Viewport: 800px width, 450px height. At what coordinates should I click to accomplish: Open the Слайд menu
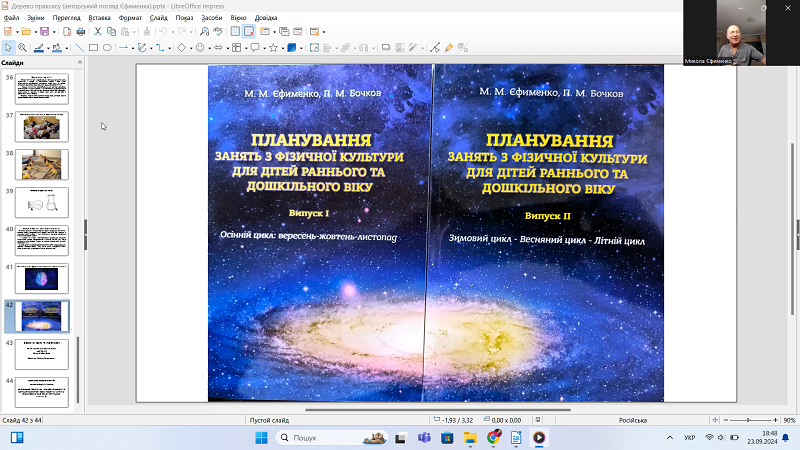coord(159,17)
